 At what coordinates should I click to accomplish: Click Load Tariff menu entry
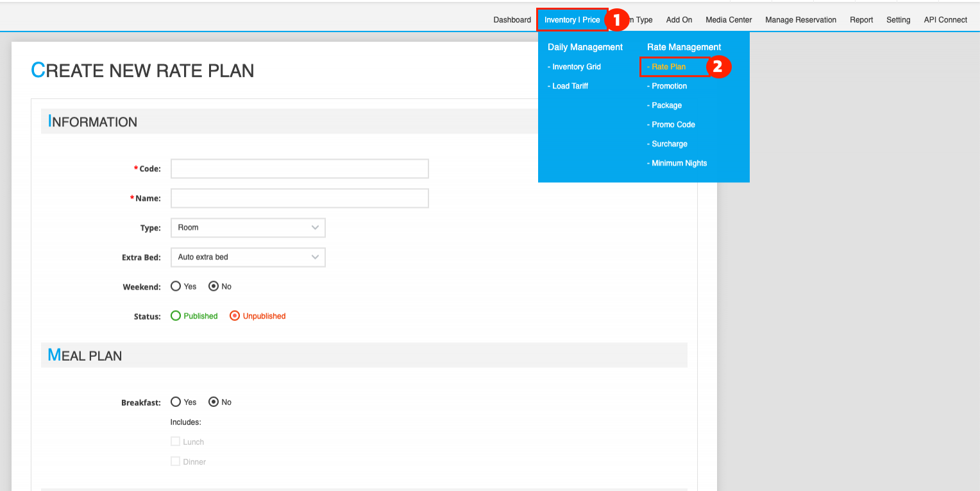click(x=570, y=86)
